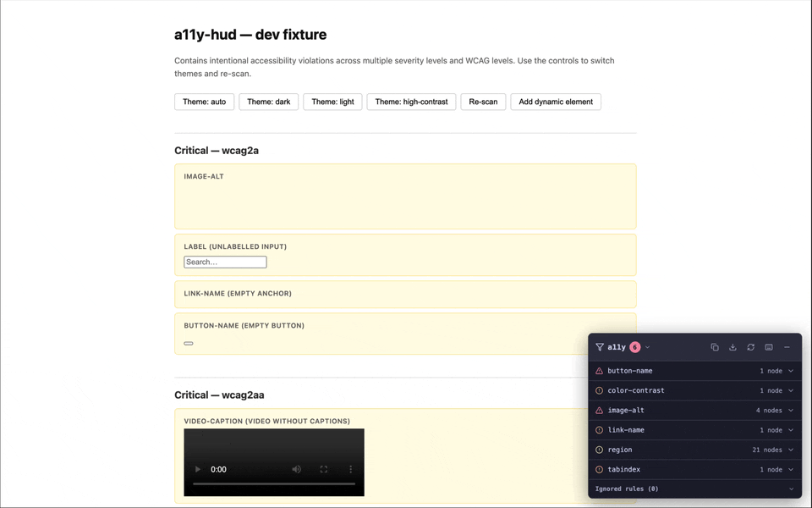Enter fullscreen on the video player

pos(324,470)
